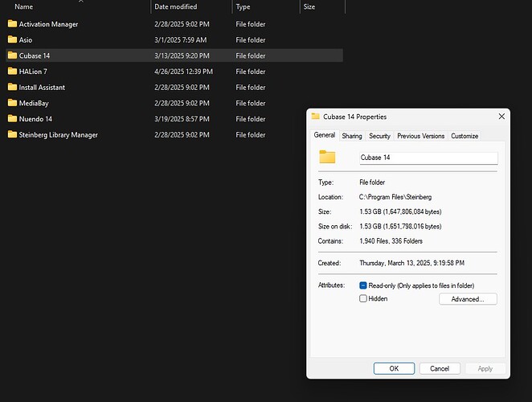Click the OK button
Screen dimensions: 532x402
tap(394, 368)
